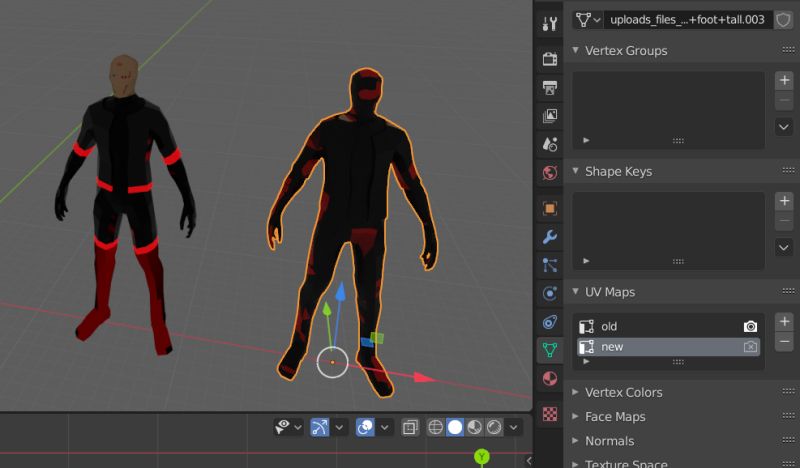Screen dimensions: 800x468
Task: Toggle viewport overlays display
Action: (365, 427)
